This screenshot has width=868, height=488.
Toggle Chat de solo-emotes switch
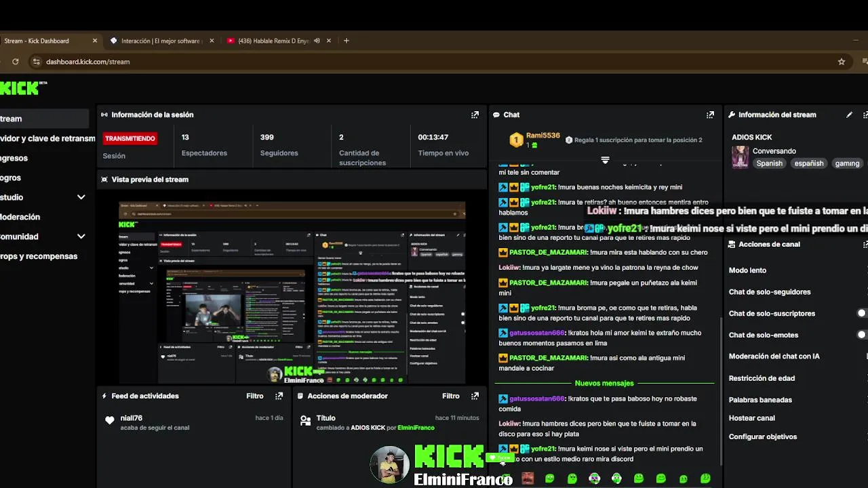tap(863, 335)
